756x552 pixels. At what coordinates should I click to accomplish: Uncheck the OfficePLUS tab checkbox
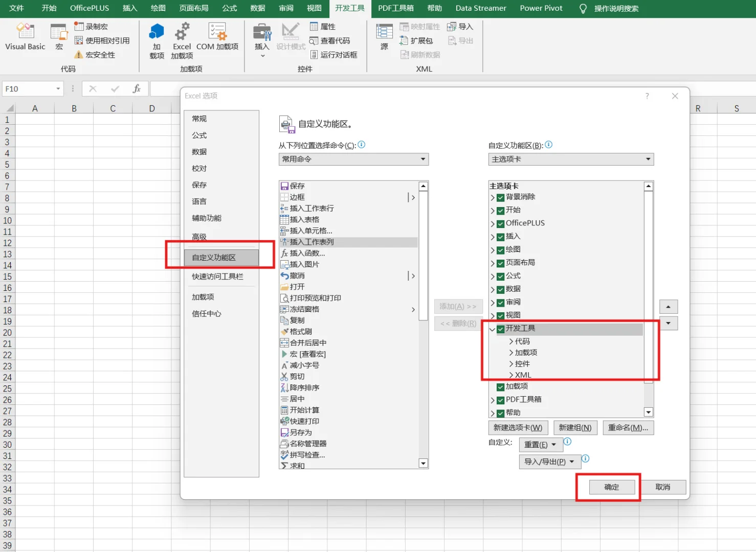pos(501,224)
